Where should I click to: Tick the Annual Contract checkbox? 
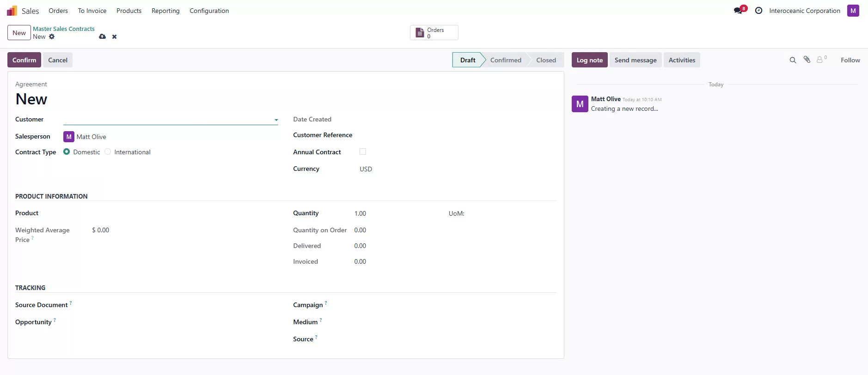point(363,151)
